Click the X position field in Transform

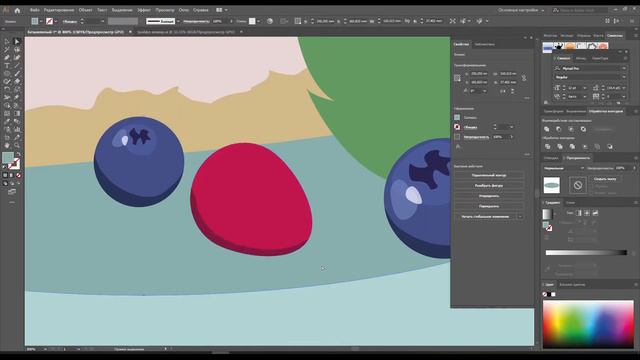coord(479,74)
